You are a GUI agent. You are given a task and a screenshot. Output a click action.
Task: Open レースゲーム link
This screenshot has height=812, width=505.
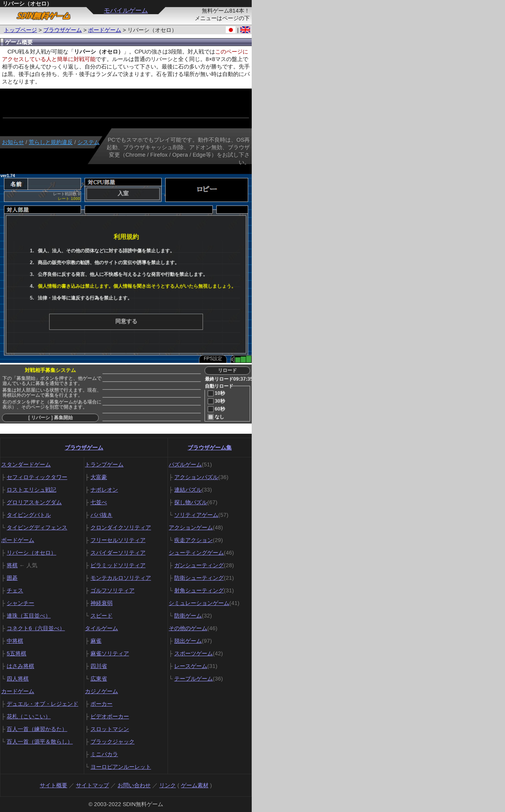(191, 666)
